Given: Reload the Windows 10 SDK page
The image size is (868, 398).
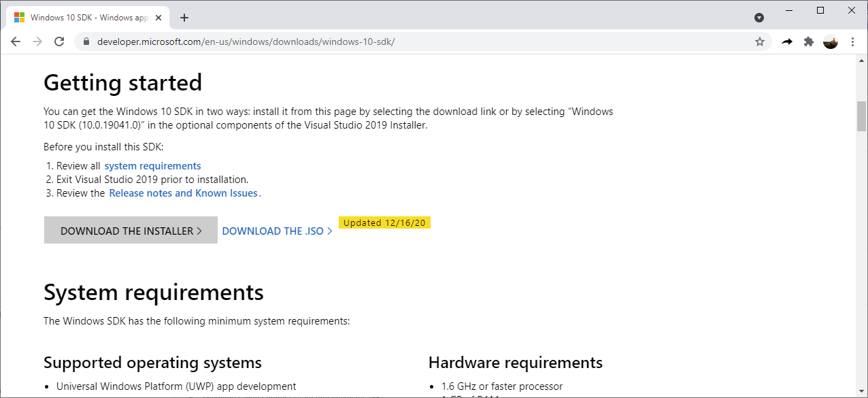Looking at the screenshot, I should pos(59,42).
